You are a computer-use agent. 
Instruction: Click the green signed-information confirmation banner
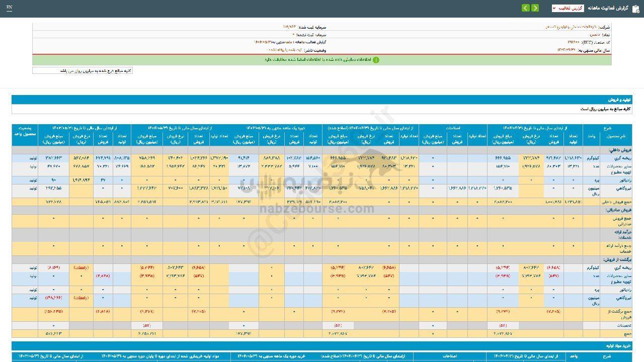pos(322,60)
